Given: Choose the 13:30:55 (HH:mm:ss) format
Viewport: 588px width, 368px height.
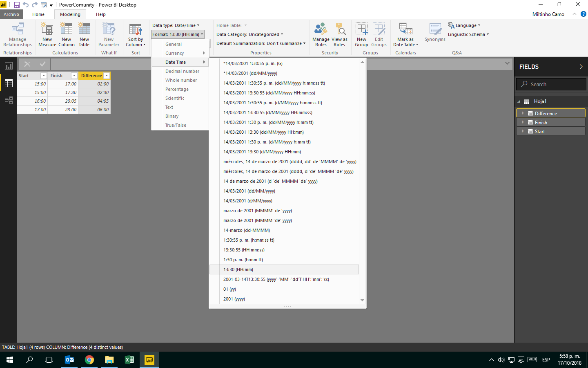Looking at the screenshot, I should click(x=284, y=250).
